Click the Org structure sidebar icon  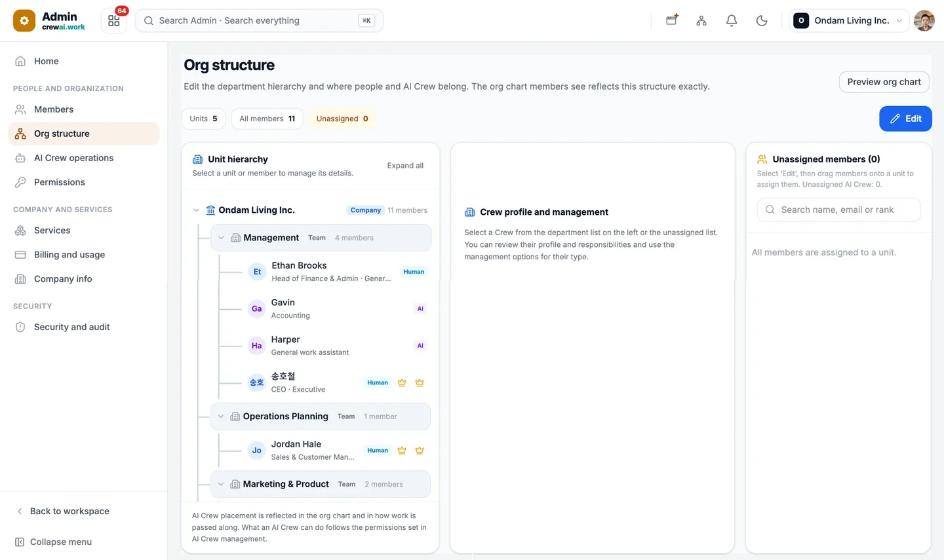pos(20,134)
